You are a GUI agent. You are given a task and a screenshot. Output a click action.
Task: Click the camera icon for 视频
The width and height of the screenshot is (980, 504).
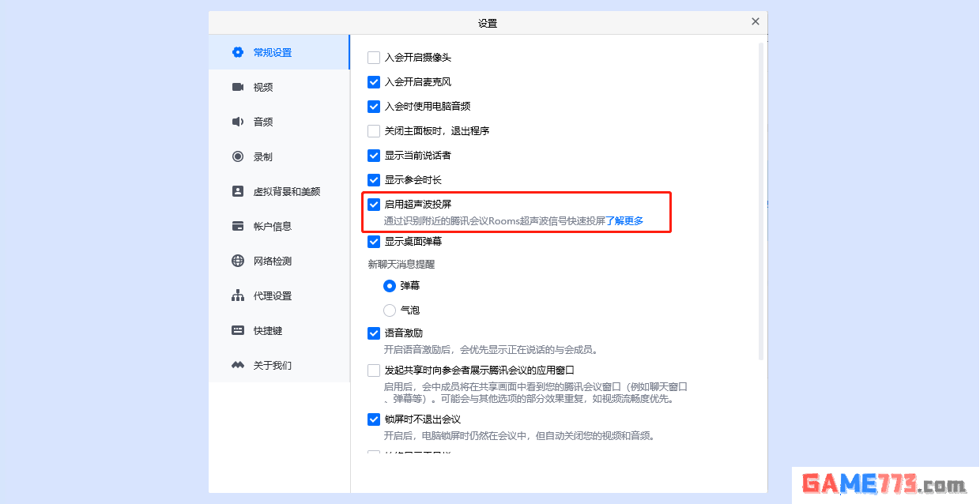tap(237, 87)
